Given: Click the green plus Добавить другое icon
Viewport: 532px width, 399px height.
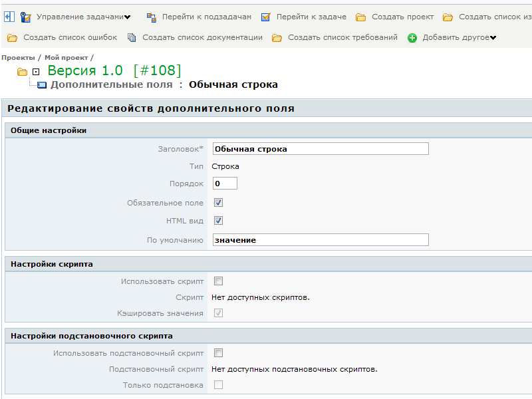Looking at the screenshot, I should coord(412,38).
